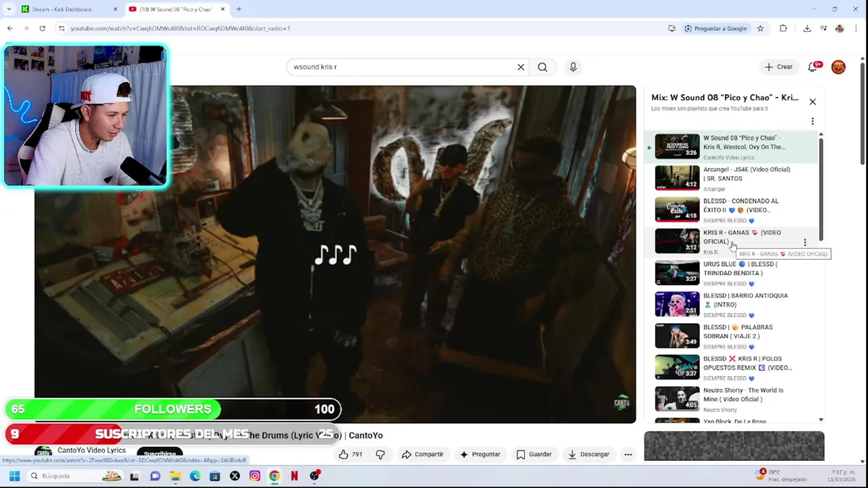Open Instagram from the taskbar
Image resolution: width=868 pixels, height=488 pixels.
(255, 476)
